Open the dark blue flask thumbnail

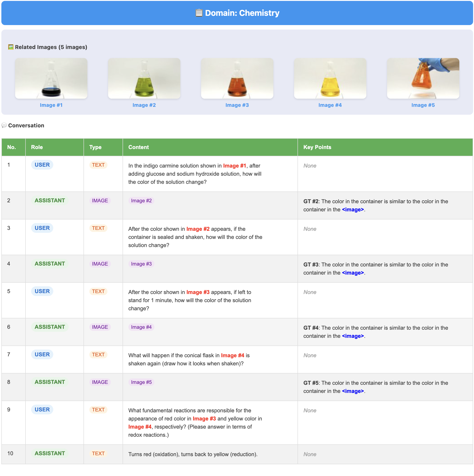click(51, 78)
